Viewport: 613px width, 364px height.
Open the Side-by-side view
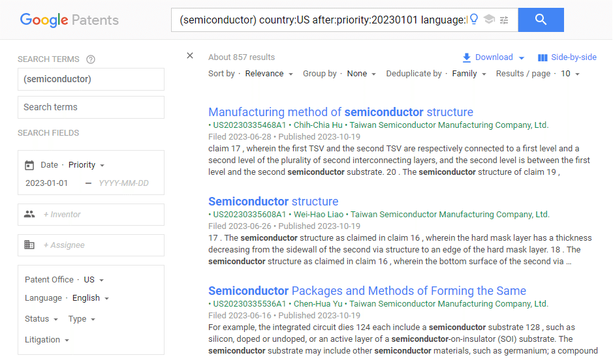(567, 57)
